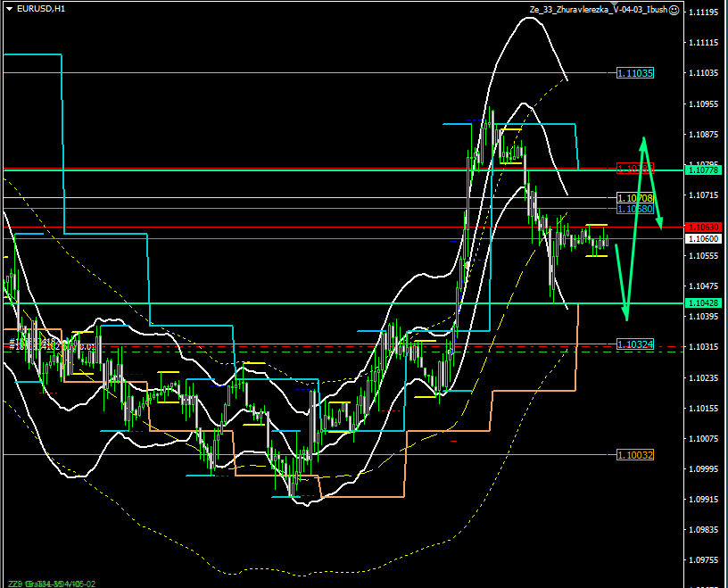Click the EURUSD,H1 chart title
The height and width of the screenshot is (588, 728).
click(41, 8)
